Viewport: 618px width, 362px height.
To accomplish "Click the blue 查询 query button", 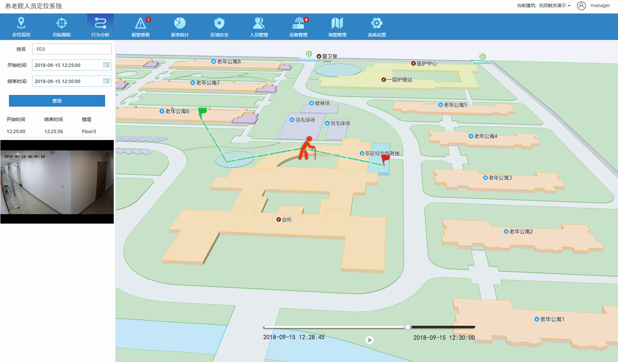I will point(57,101).
